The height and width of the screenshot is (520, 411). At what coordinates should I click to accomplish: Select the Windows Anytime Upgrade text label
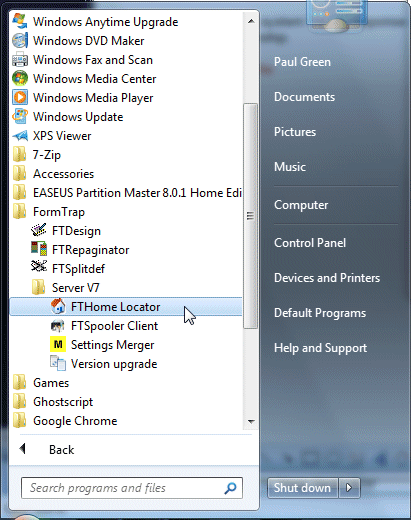click(x=105, y=22)
